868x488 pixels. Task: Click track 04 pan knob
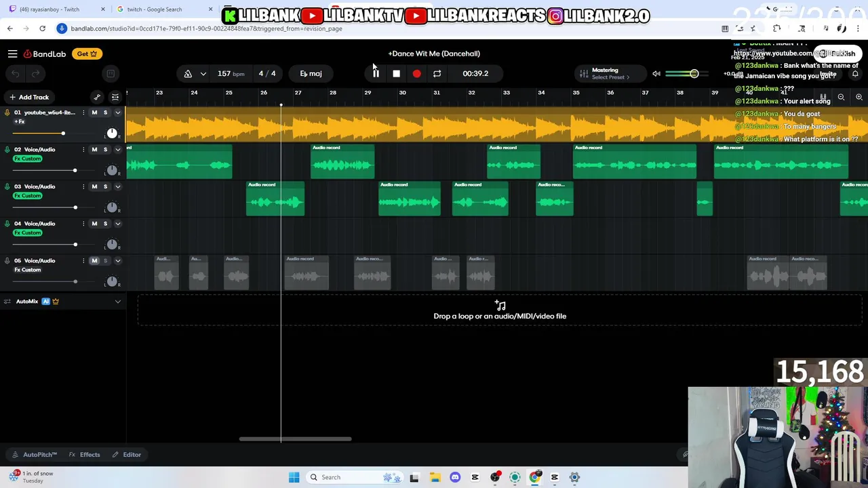pos(112,245)
